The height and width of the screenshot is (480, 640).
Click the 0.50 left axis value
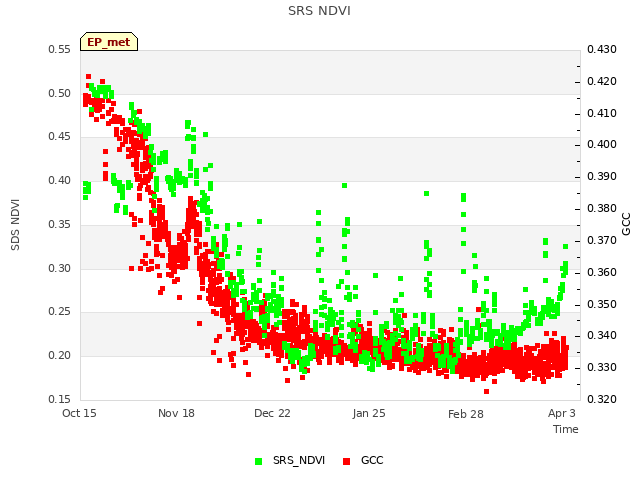[x=60, y=93]
